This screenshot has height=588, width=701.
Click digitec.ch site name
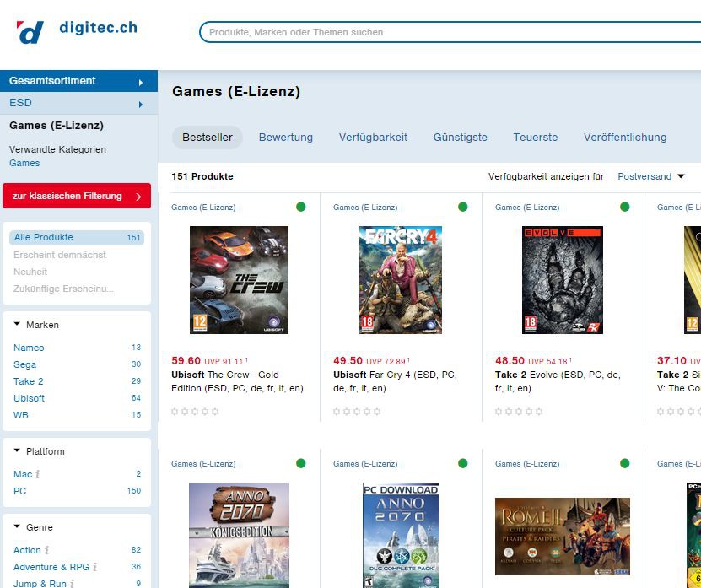point(99,28)
